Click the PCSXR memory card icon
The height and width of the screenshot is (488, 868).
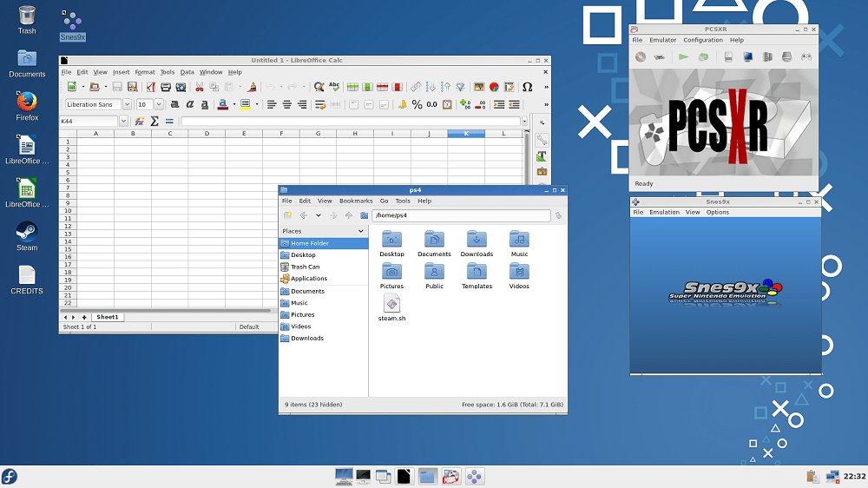(728, 56)
